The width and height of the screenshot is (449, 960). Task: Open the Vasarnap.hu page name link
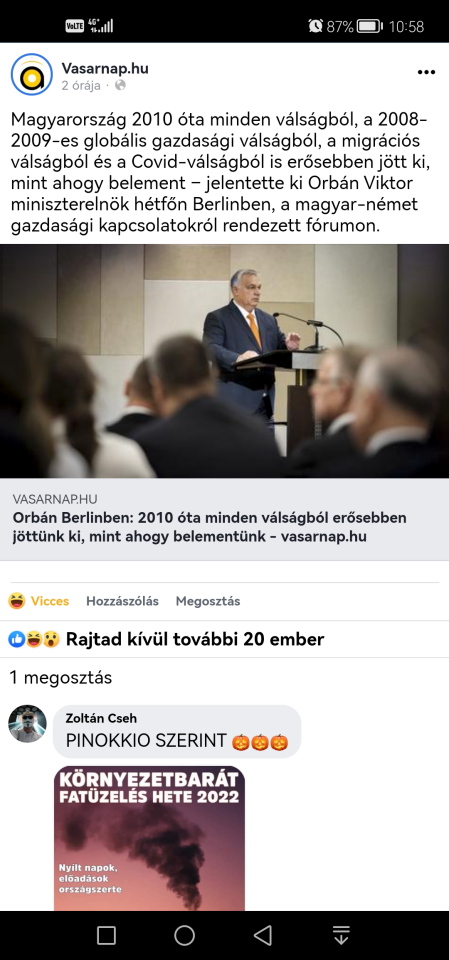tap(105, 68)
